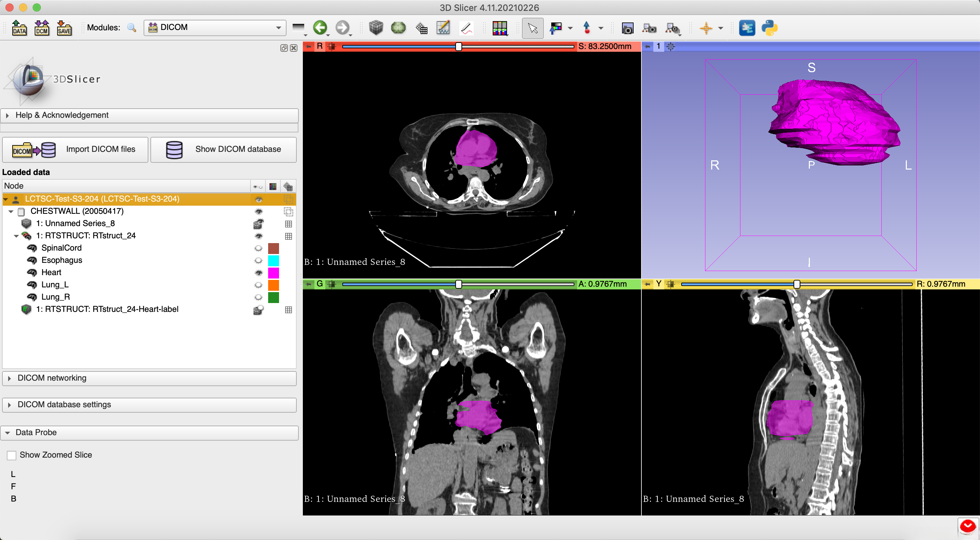Image resolution: width=980 pixels, height=540 pixels.
Task: Click the Load DCM DICOM icon
Action: [x=42, y=28]
